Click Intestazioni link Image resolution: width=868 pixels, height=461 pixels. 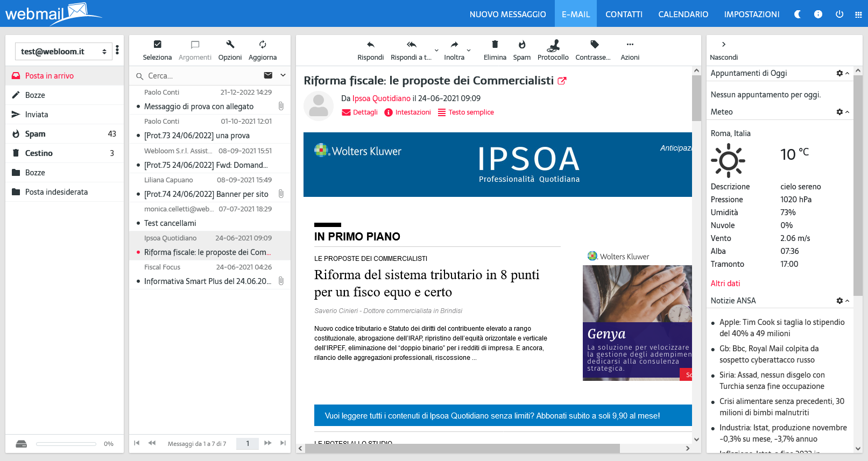point(407,112)
